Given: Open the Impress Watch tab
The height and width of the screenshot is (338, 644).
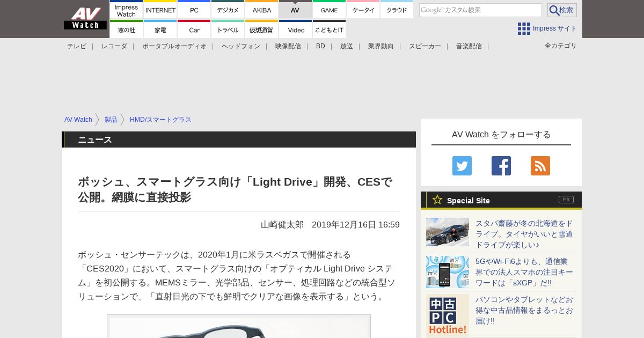Looking at the screenshot, I should point(126,10).
